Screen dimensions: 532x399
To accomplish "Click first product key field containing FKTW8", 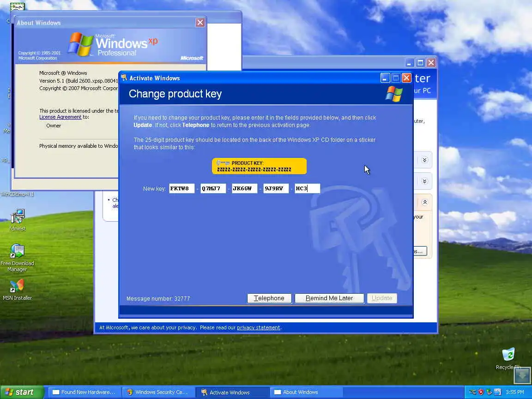I will (x=181, y=188).
